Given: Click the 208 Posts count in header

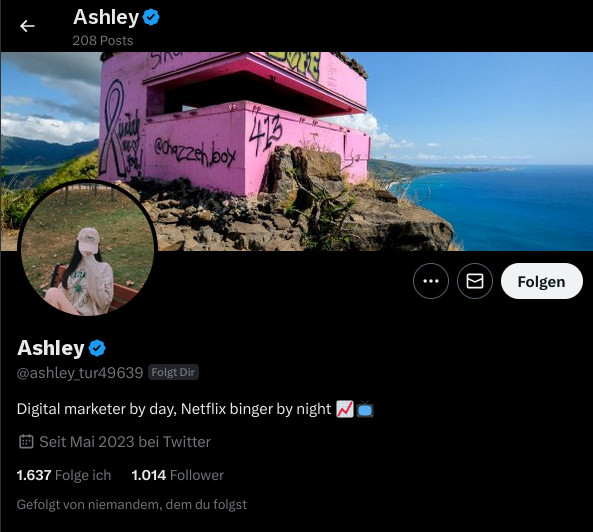Looking at the screenshot, I should pos(103,40).
